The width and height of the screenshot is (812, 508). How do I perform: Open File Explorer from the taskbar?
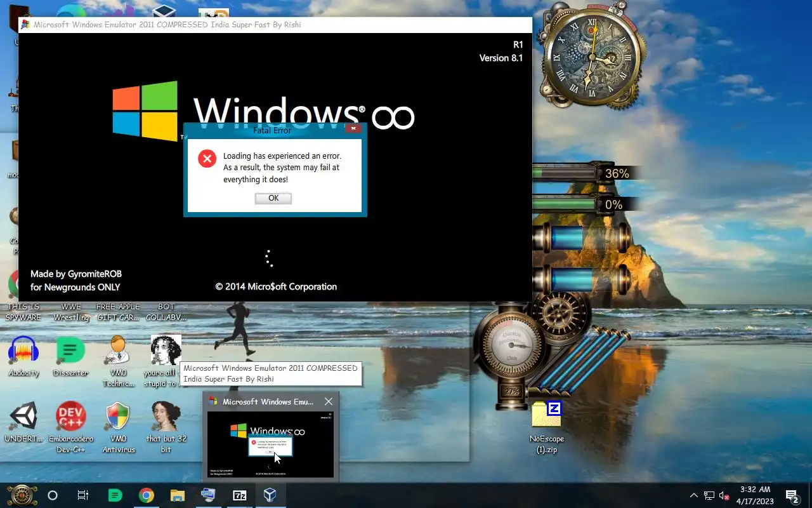tap(177, 495)
